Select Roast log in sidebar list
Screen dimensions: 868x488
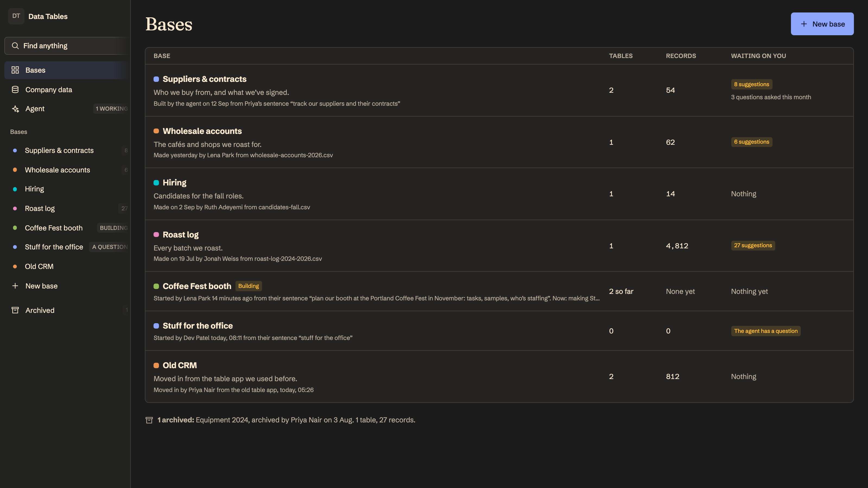(x=67, y=208)
